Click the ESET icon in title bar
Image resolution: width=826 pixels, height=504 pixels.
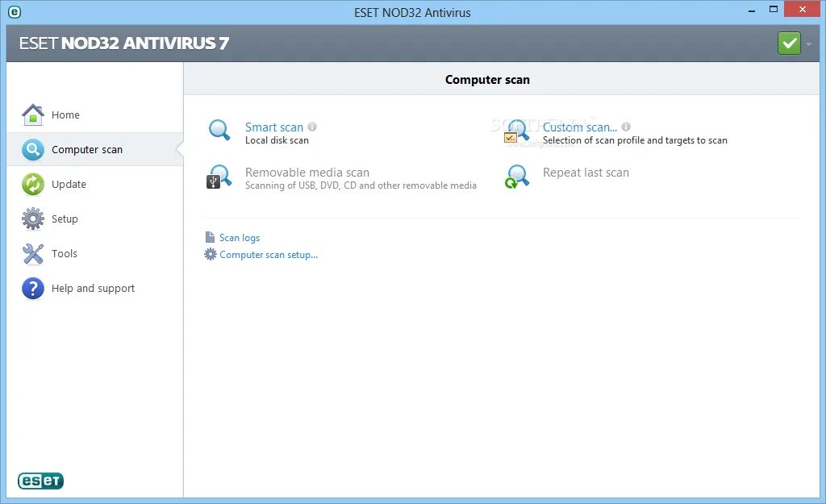tap(15, 11)
